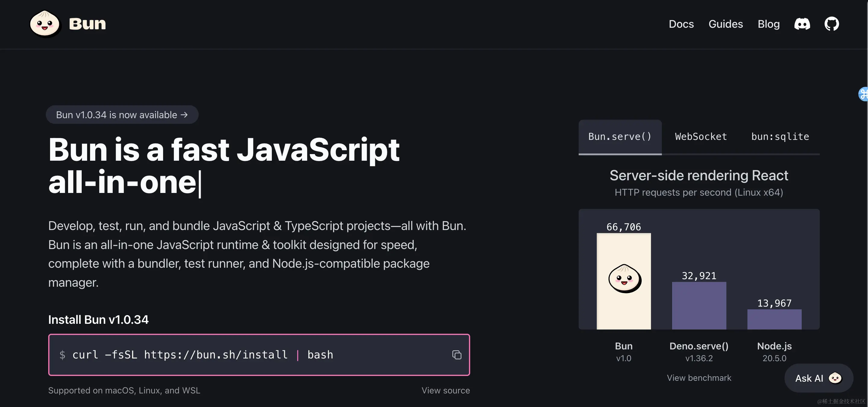Open the GitHub icon link
The width and height of the screenshot is (868, 407).
point(832,24)
